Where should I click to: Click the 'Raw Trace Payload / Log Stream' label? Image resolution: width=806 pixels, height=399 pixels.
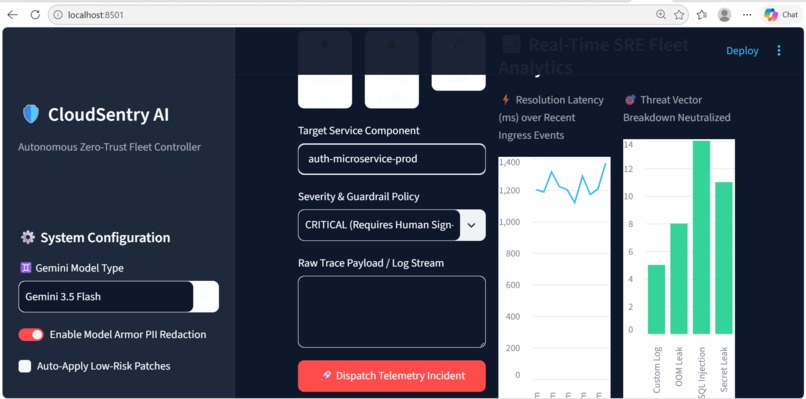[371, 263]
